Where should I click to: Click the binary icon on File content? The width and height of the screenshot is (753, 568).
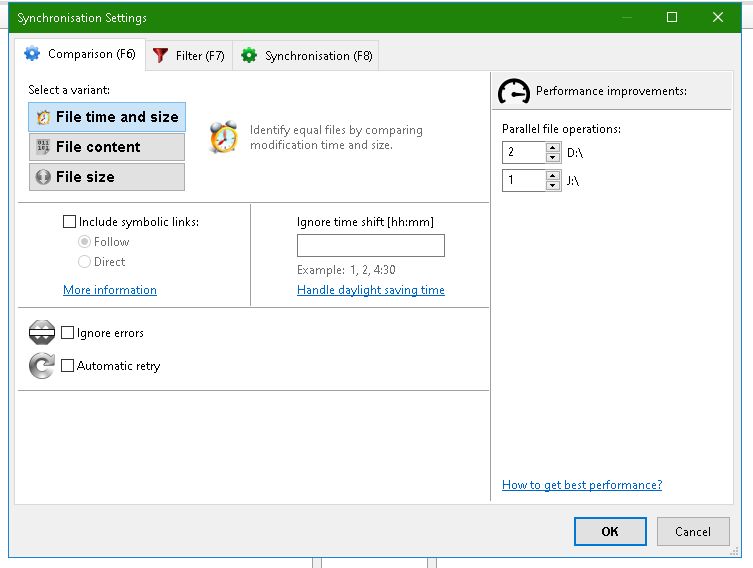click(43, 147)
